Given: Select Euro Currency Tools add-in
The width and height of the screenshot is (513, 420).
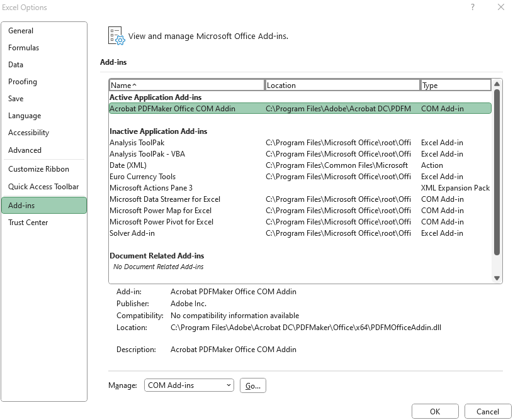Looking at the screenshot, I should pos(300,177).
